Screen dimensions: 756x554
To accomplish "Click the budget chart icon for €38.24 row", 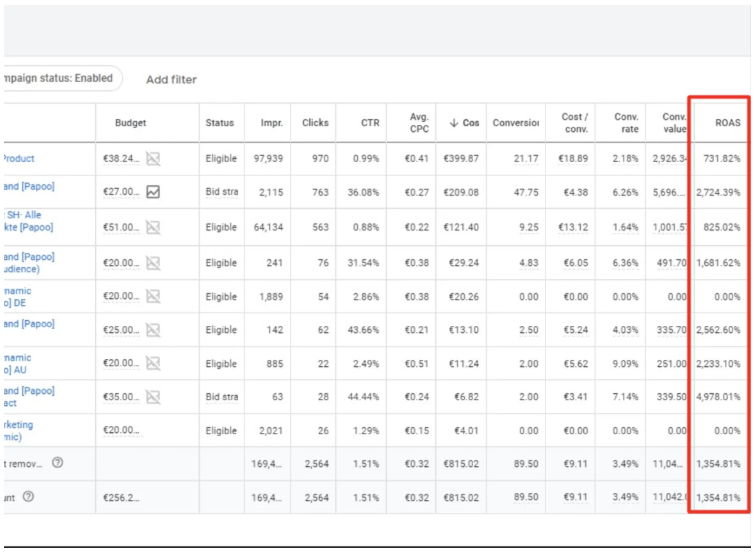I will (x=153, y=159).
